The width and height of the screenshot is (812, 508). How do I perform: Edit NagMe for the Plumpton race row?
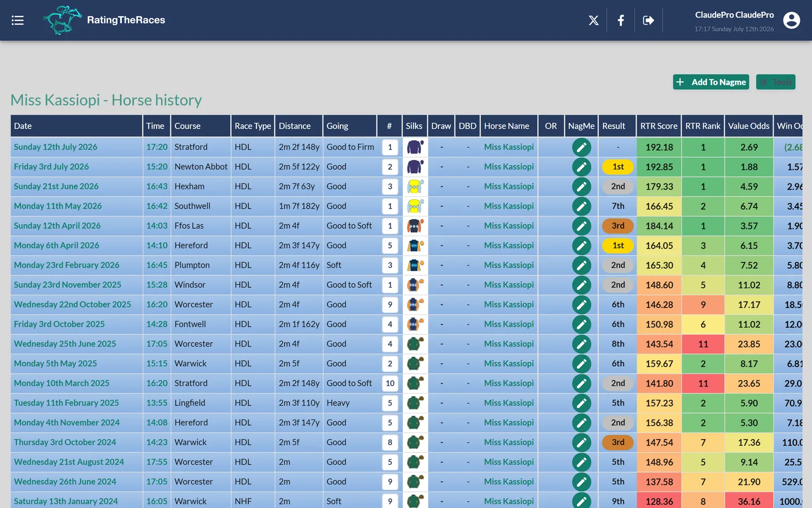(581, 265)
